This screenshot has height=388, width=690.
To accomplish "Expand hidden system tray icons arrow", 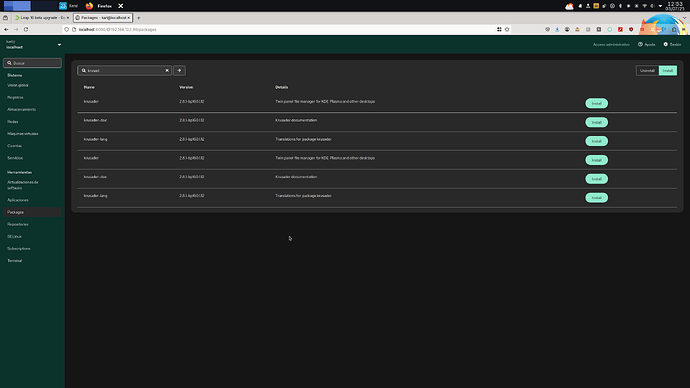I will pos(660,6).
